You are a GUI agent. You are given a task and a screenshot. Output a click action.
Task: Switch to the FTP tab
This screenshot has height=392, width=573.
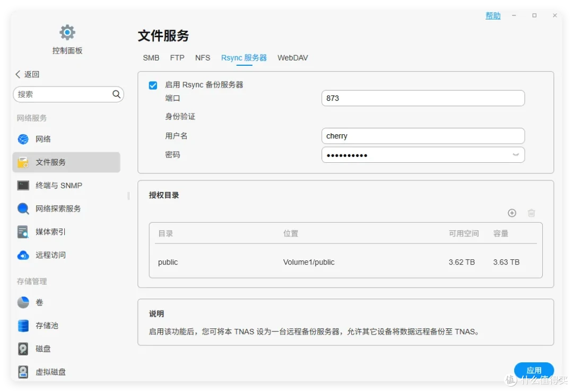click(x=177, y=58)
